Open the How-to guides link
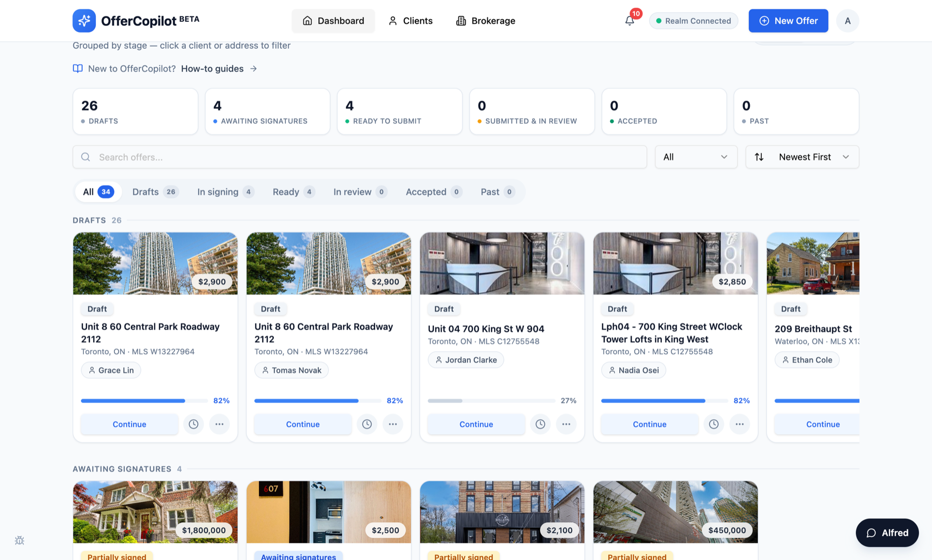932x560 pixels. click(x=212, y=68)
